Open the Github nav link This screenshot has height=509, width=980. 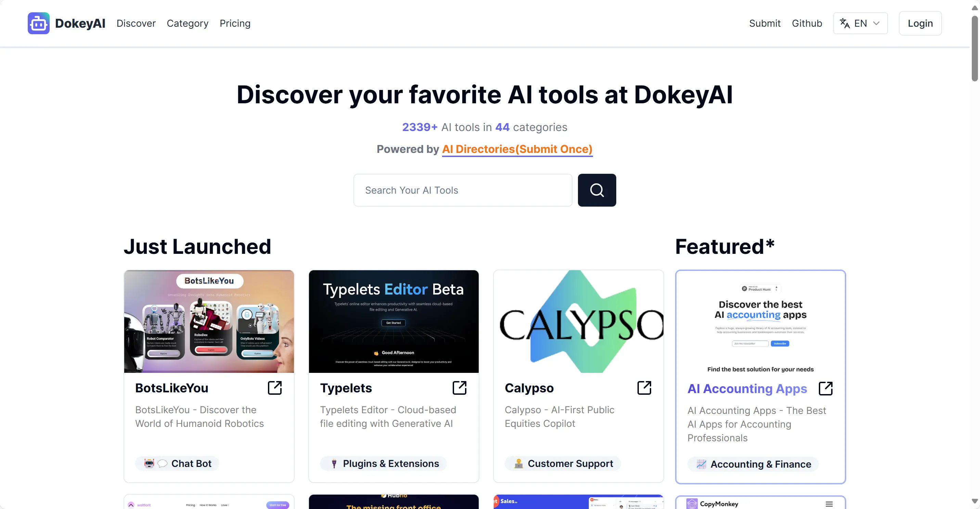pos(807,23)
